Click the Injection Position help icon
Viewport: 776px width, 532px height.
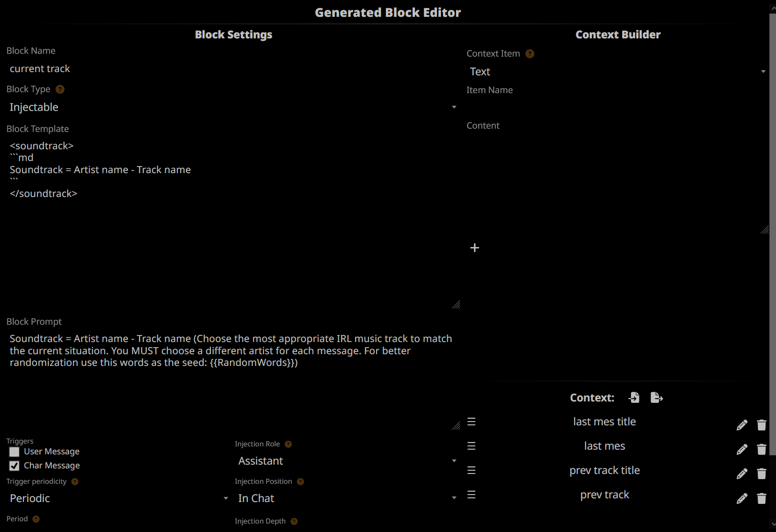300,481
